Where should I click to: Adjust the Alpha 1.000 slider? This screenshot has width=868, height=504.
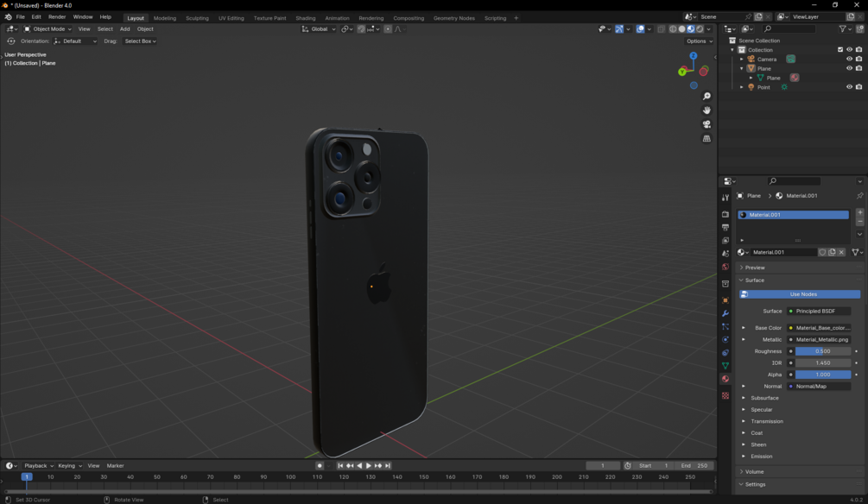822,375
